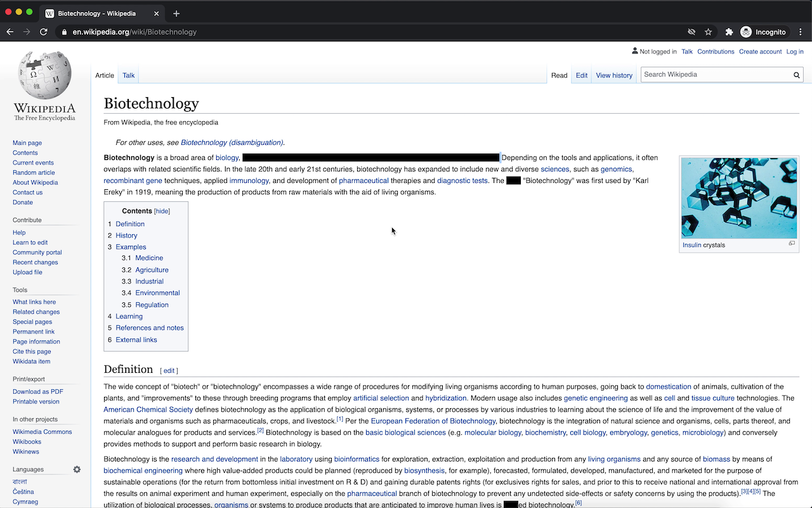Open the Community portal link

pyautogui.click(x=37, y=253)
